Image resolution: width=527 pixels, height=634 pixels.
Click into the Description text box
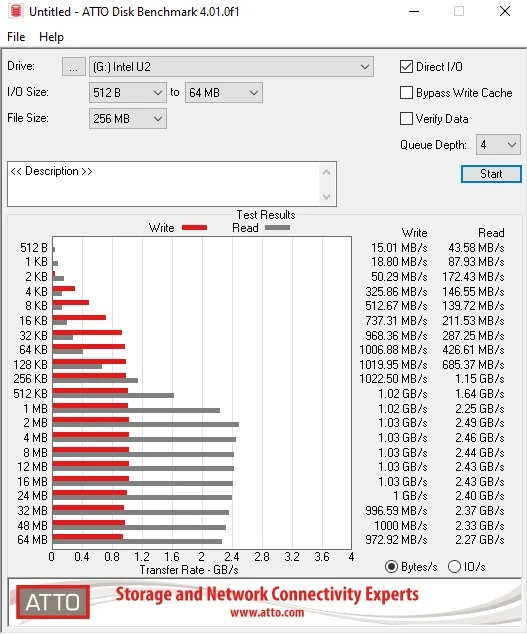[164, 184]
